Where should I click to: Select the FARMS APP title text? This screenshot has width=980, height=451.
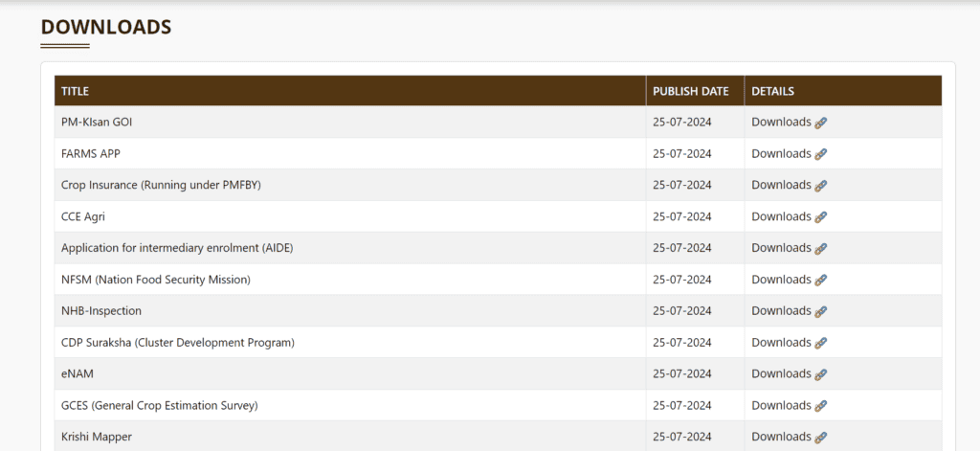[x=91, y=153]
